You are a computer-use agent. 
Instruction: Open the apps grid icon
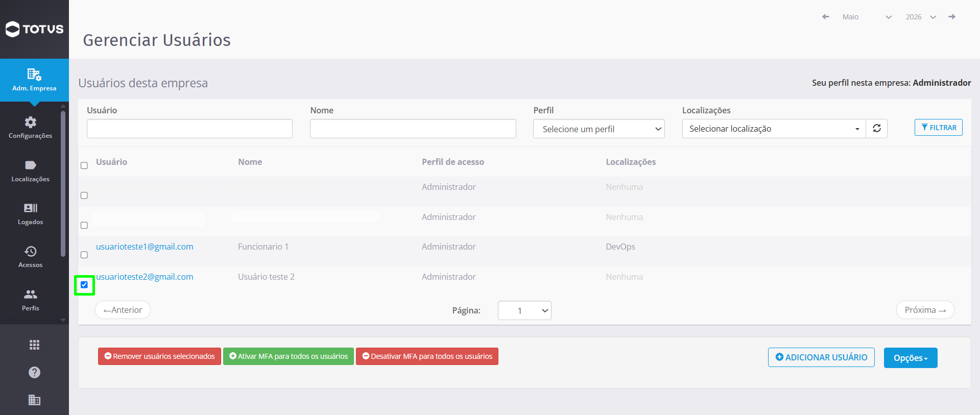coord(34,345)
